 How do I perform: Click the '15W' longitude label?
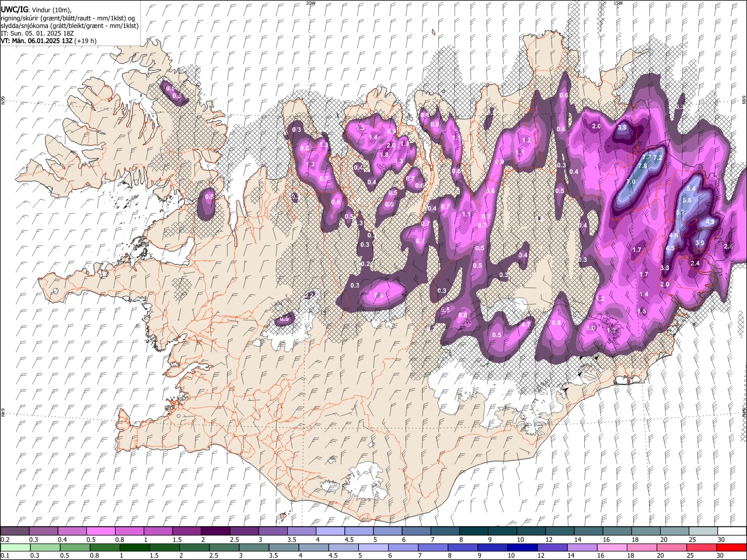[618, 3]
